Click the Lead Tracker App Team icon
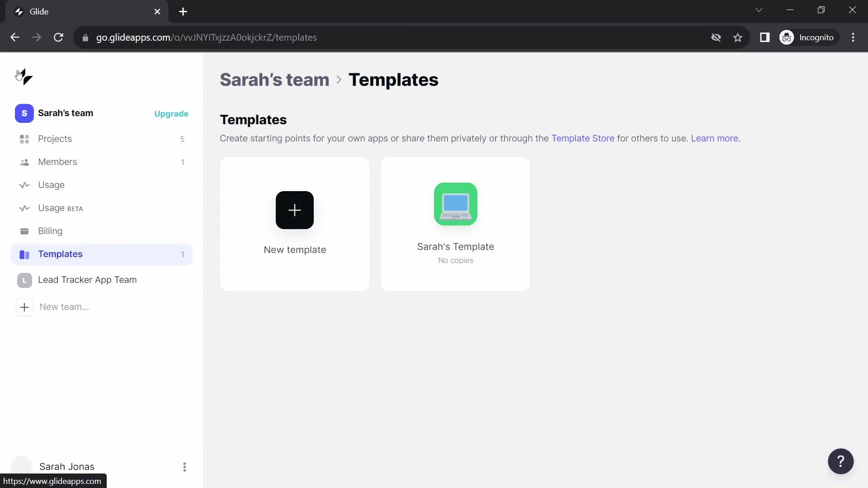This screenshot has height=488, width=868. 24,279
